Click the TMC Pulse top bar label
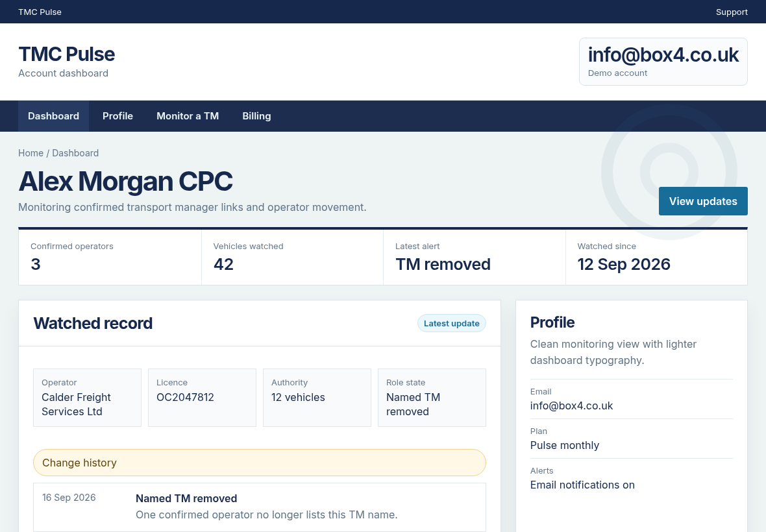Viewport: 766px width, 532px height. [40, 12]
